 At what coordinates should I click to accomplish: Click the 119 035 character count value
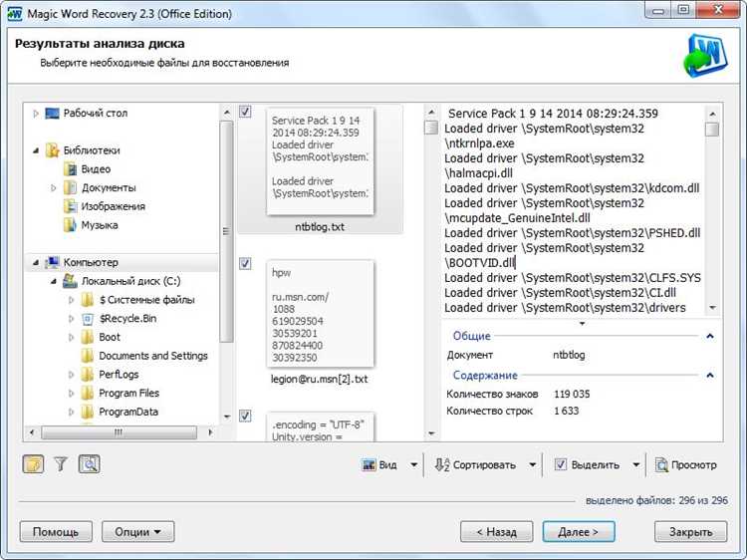click(572, 395)
